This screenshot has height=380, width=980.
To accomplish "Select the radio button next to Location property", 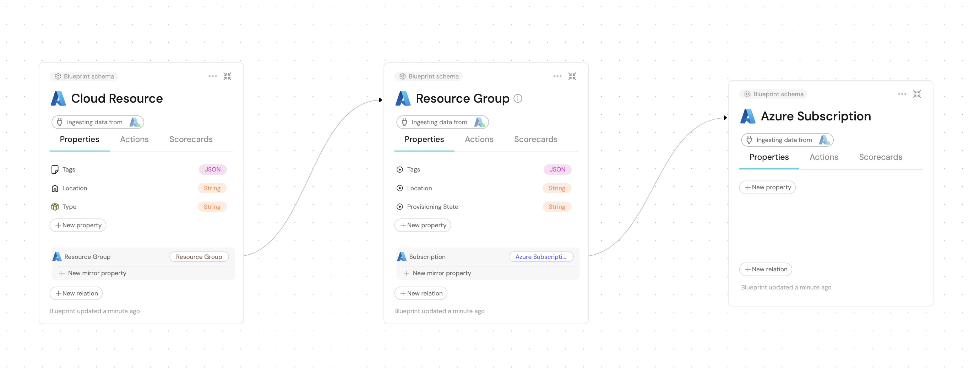I will click(x=399, y=188).
